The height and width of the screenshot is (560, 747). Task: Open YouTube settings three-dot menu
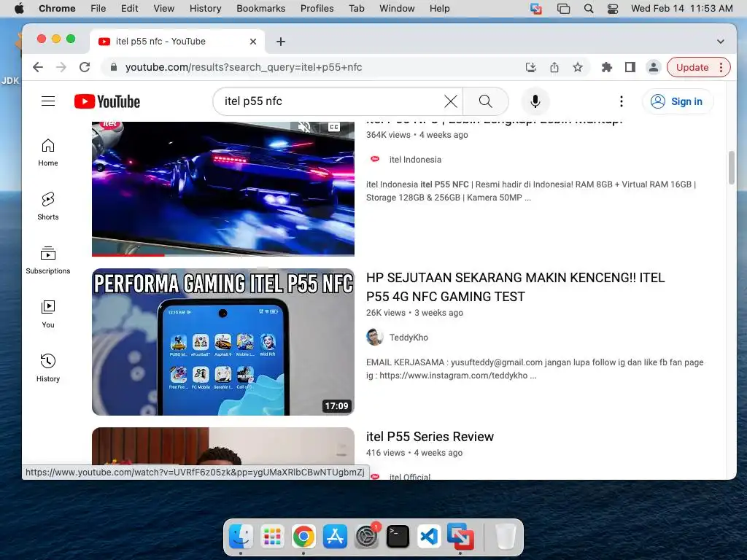point(622,101)
